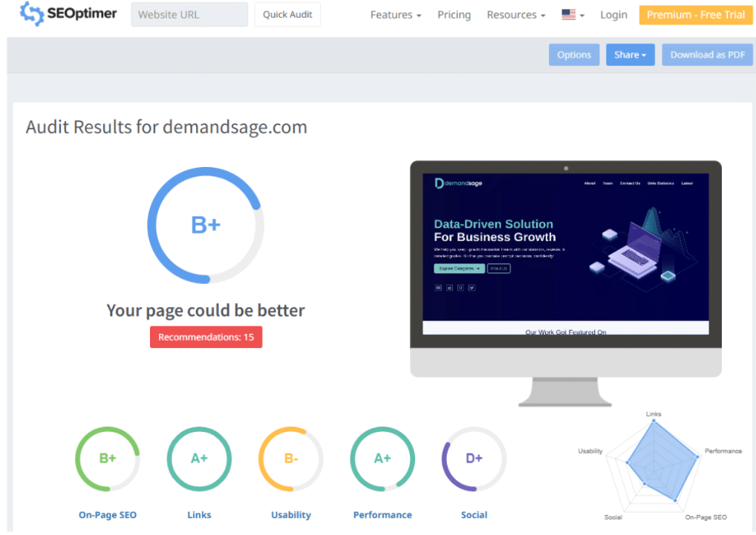Click the US flag icon

(x=568, y=14)
